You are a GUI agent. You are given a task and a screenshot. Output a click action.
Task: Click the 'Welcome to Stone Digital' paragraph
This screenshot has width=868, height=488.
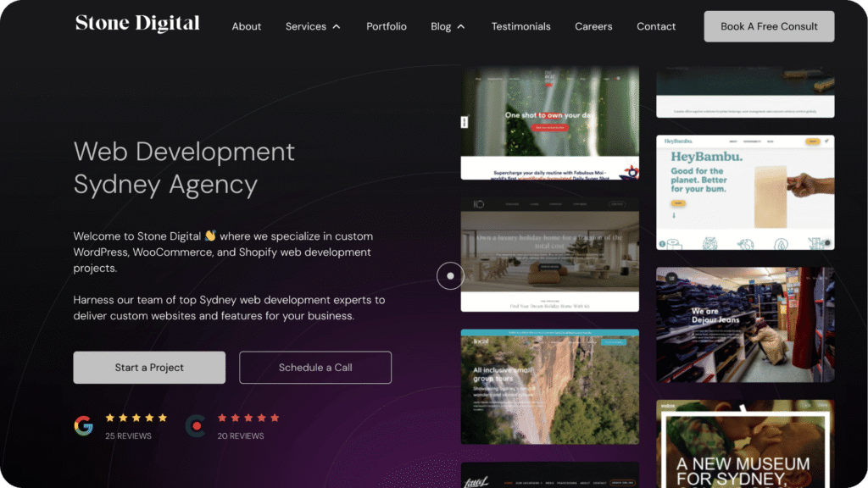pos(223,252)
